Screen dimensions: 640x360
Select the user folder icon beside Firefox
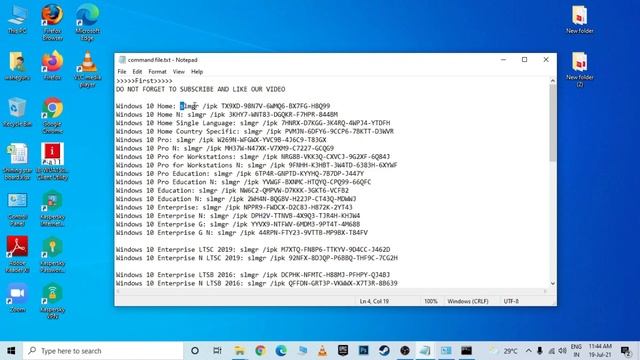[x=17, y=66]
